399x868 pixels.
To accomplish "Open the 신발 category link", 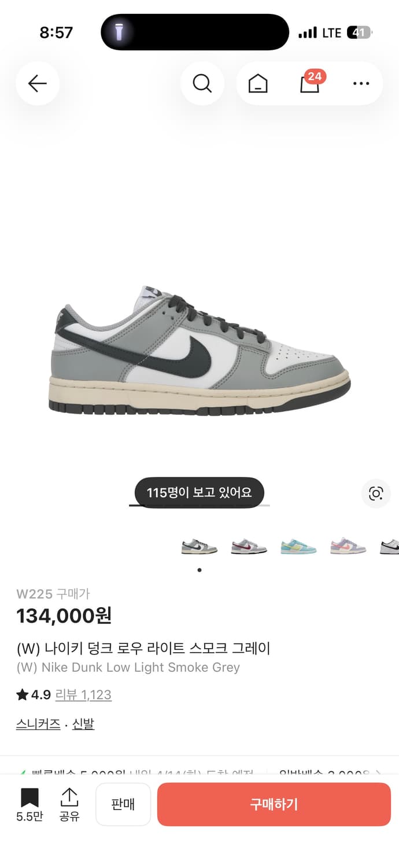I will click(83, 724).
